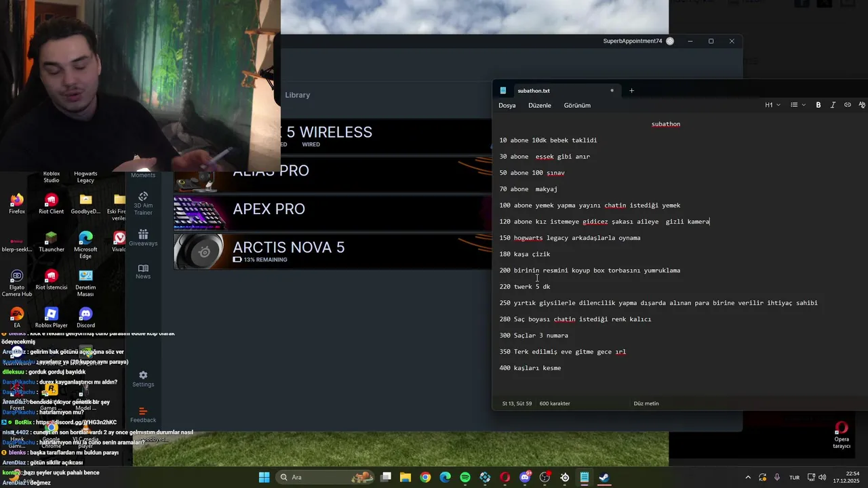Click the line '220 twerk 5 dk'

[x=525, y=287]
